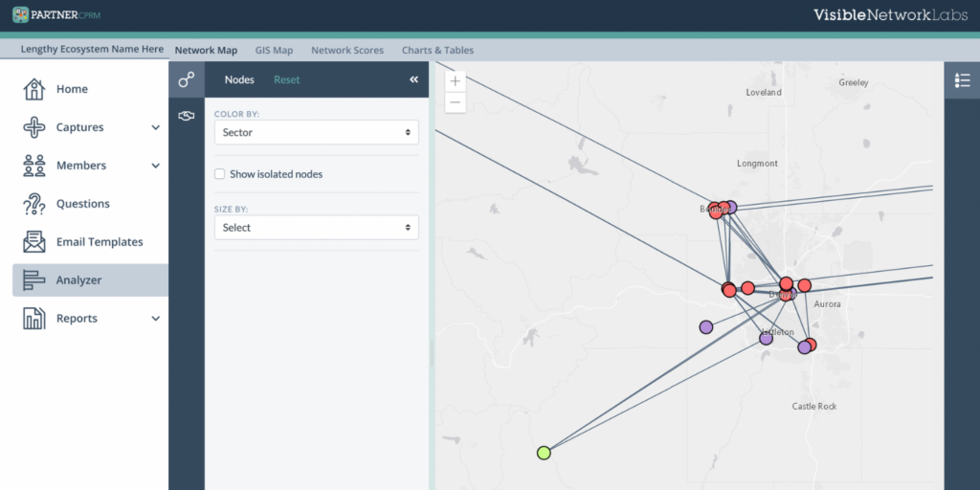This screenshot has width=980, height=490.
Task: Switch to the Network Map tab
Action: click(207, 50)
